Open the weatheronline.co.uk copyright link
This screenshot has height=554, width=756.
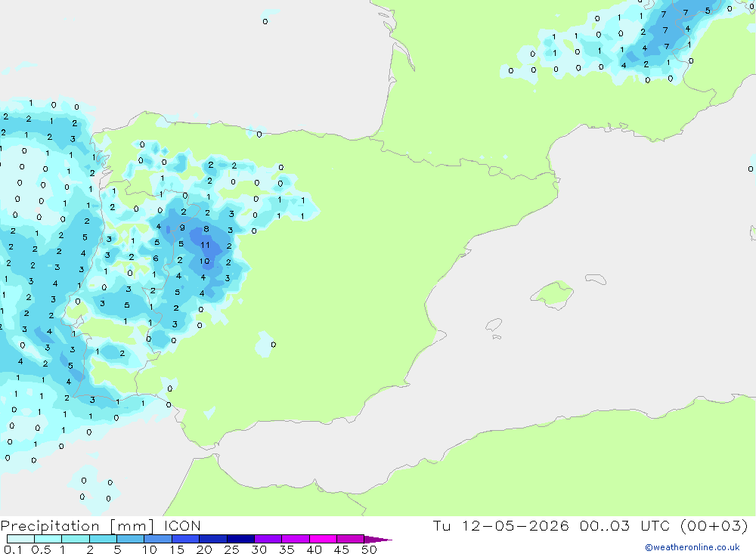(x=692, y=547)
